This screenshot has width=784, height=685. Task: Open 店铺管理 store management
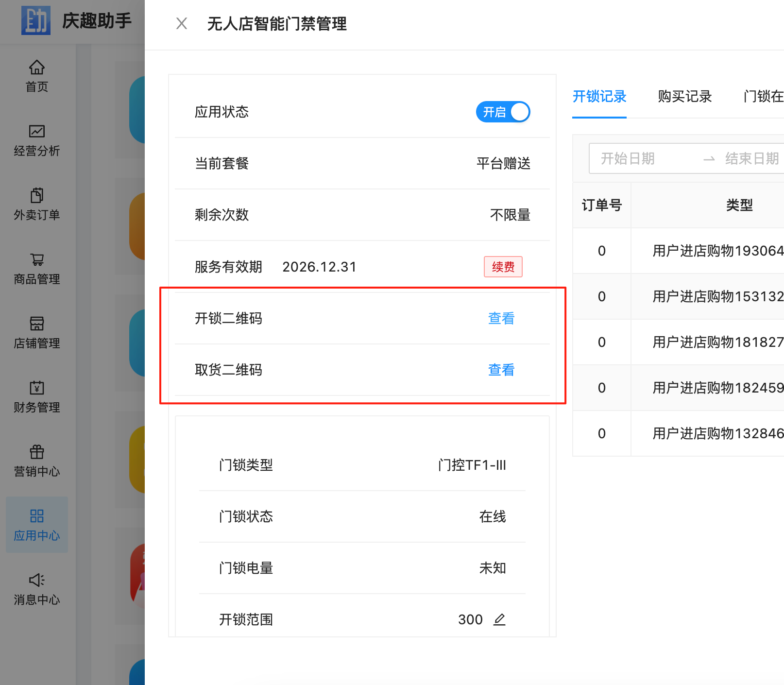pos(36,333)
